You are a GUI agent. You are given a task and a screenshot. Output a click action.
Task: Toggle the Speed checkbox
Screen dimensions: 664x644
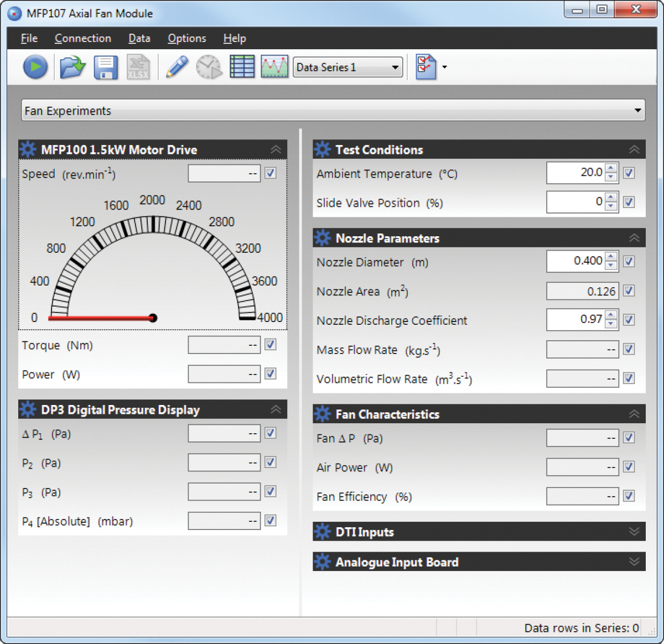[271, 173]
